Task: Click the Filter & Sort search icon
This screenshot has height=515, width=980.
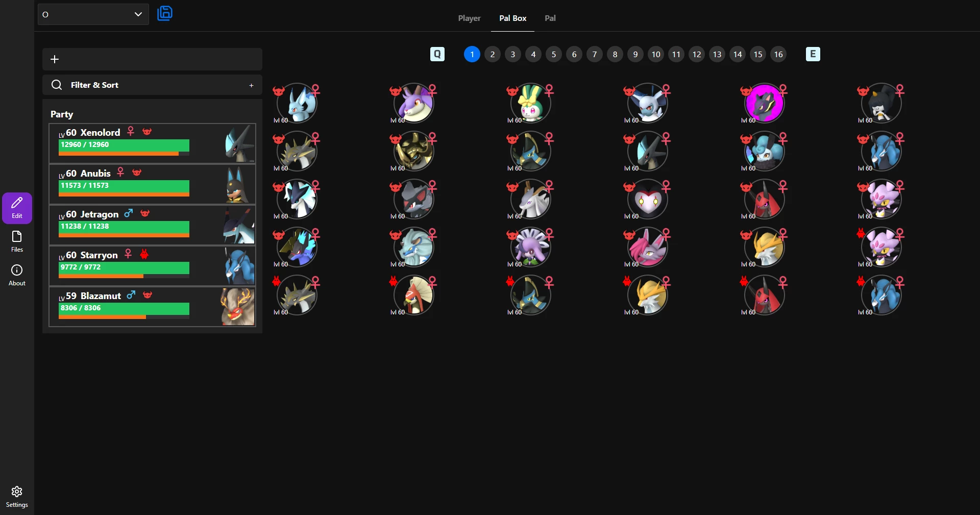Action: [57, 85]
